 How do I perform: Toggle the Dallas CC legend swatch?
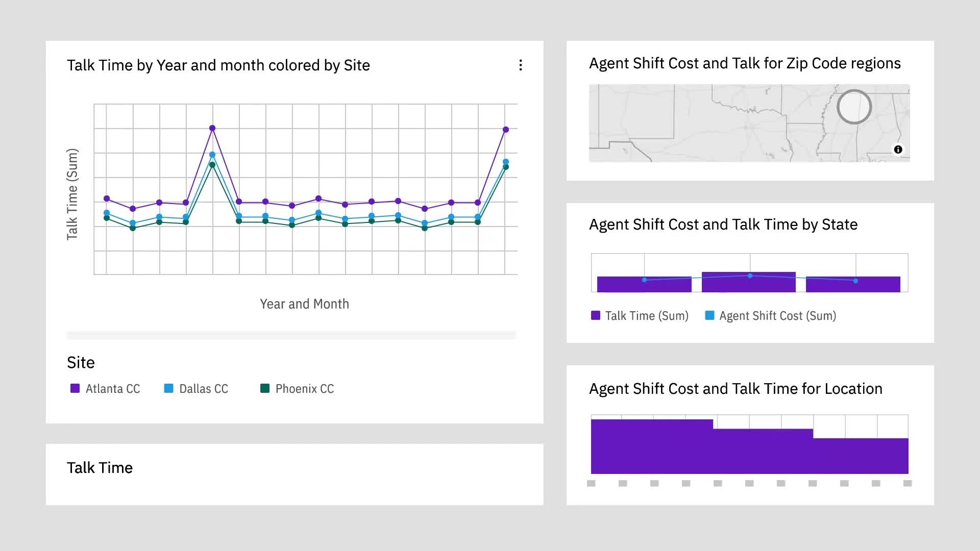pos(168,388)
